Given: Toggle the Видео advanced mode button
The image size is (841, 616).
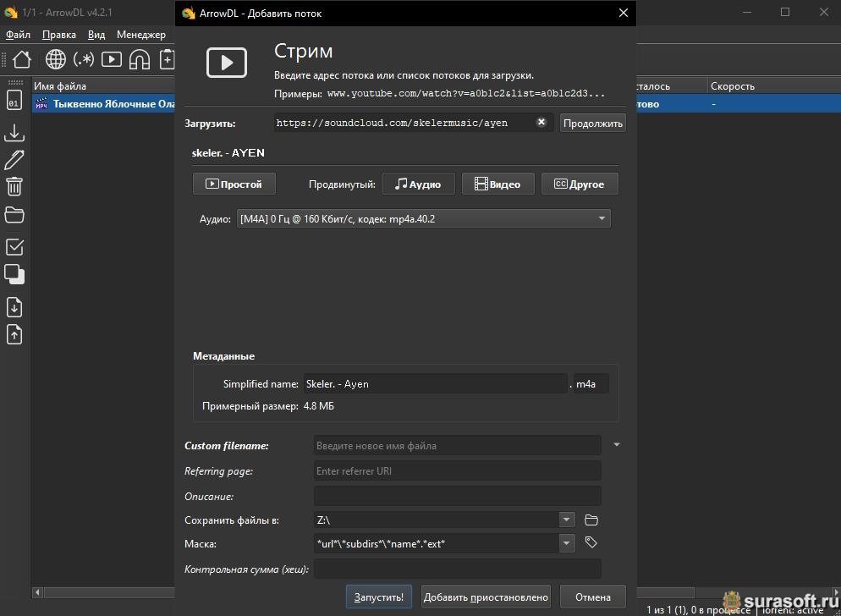Looking at the screenshot, I should click(x=497, y=184).
